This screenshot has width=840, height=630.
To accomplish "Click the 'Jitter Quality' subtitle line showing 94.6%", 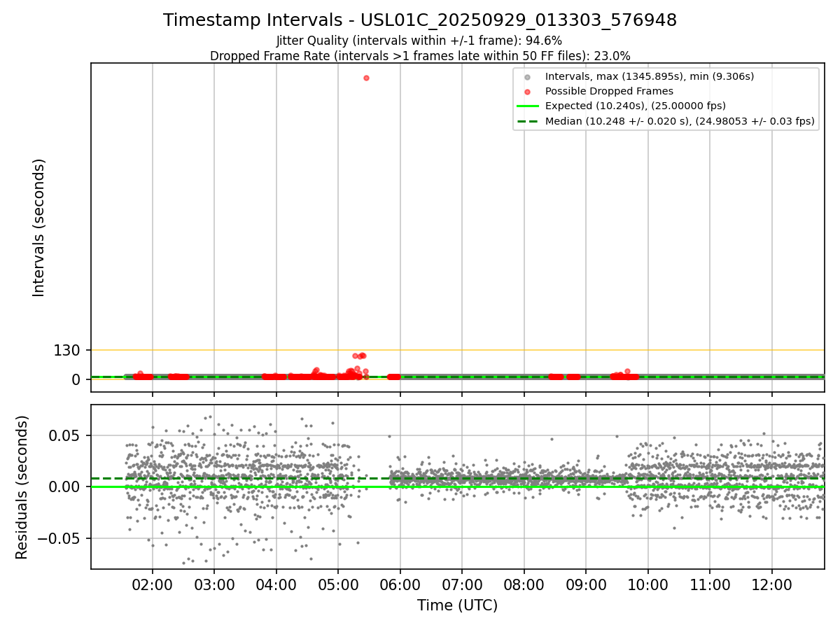I will point(419,41).
